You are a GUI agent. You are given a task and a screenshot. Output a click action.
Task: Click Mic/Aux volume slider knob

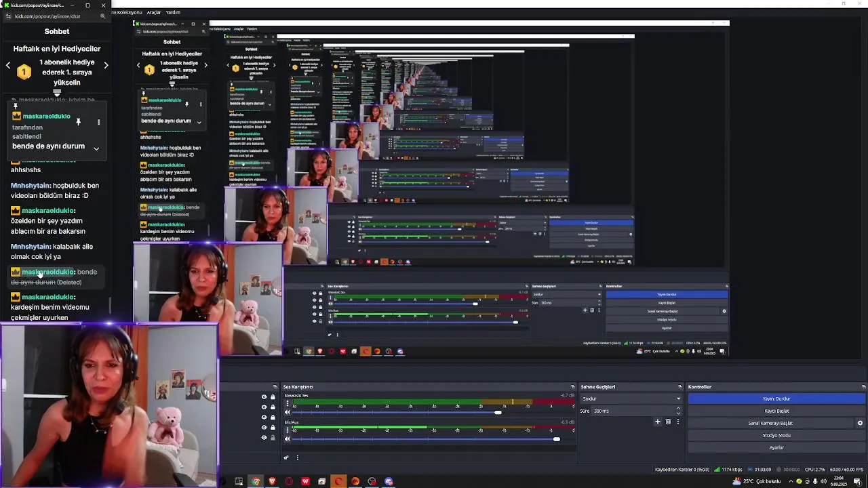[557, 439]
